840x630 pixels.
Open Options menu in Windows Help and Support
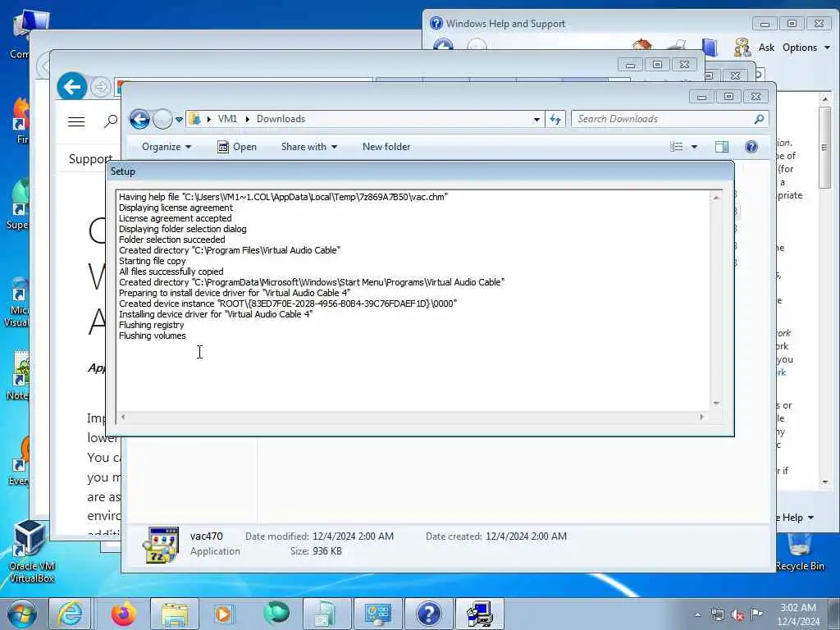click(806, 48)
